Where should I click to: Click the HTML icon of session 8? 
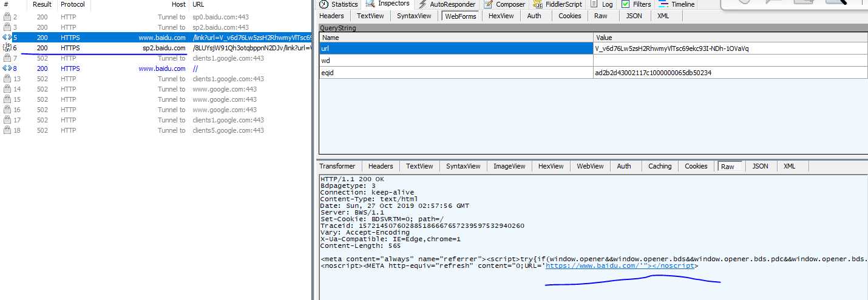[7, 68]
